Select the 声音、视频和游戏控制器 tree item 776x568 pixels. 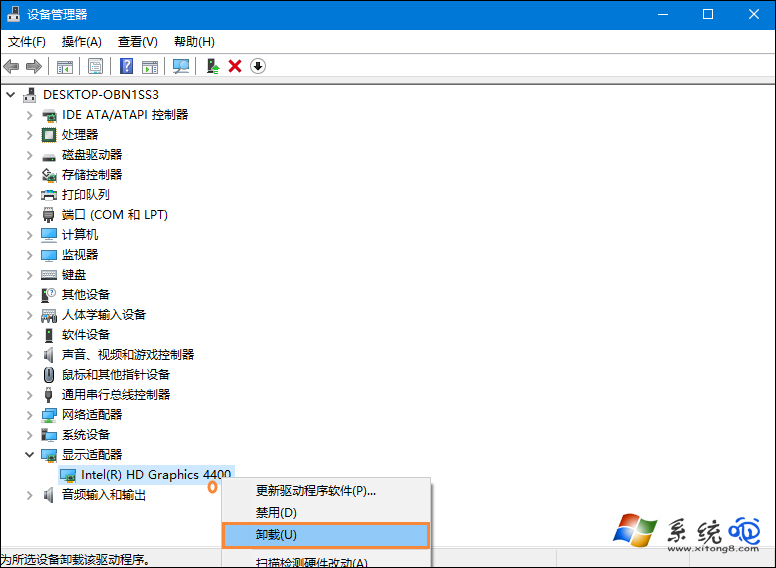[x=128, y=355]
